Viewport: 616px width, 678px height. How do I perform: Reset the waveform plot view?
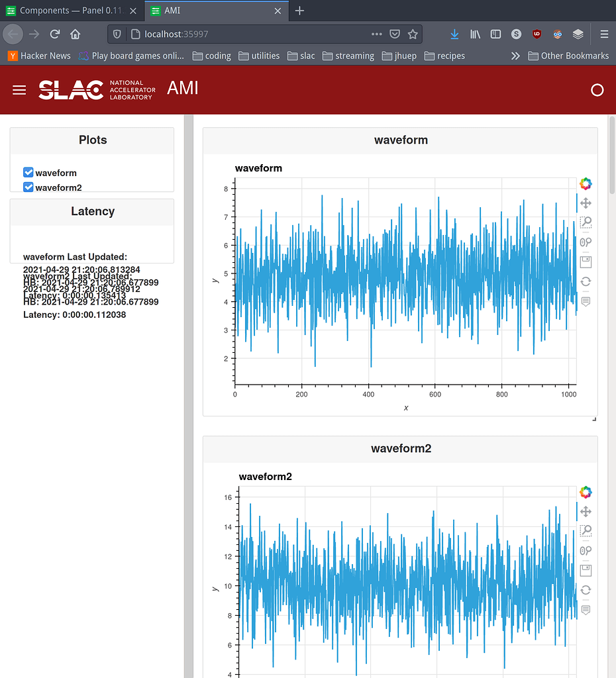(x=586, y=281)
